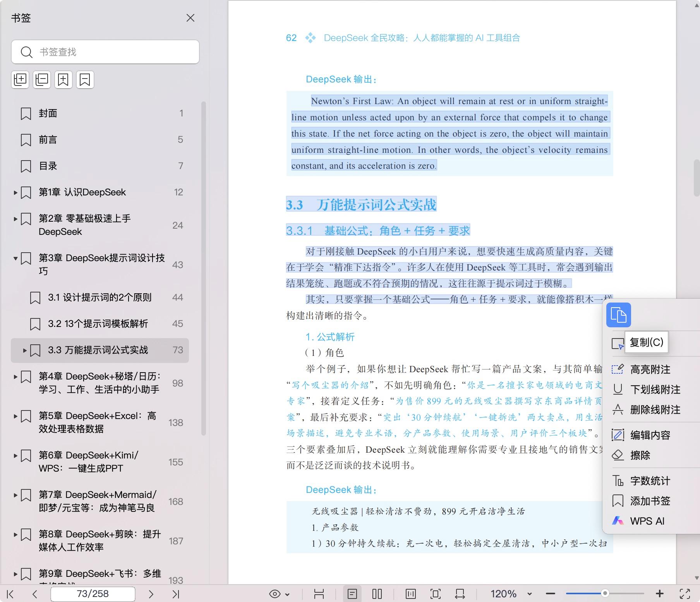Screen dimensions: 700x602
Task: Open bookmark 3.1 设计提示词的2个原则
Action: [x=100, y=298]
